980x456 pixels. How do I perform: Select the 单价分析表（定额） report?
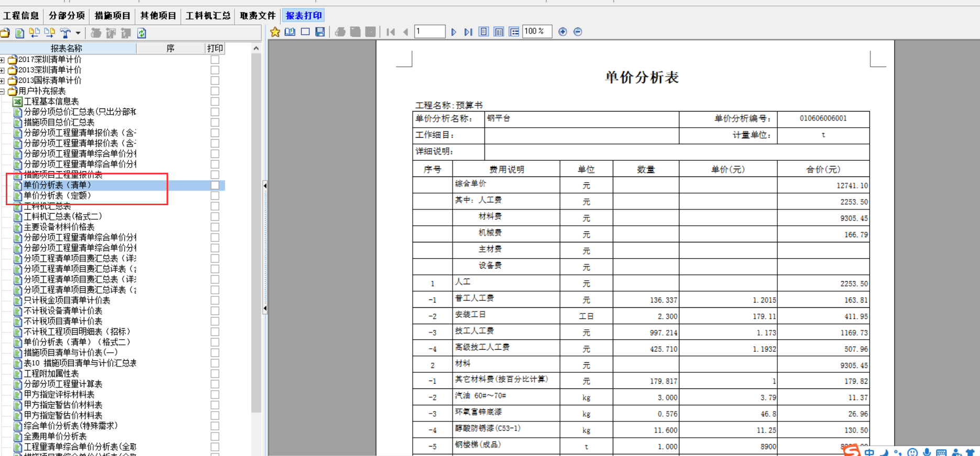tap(58, 196)
